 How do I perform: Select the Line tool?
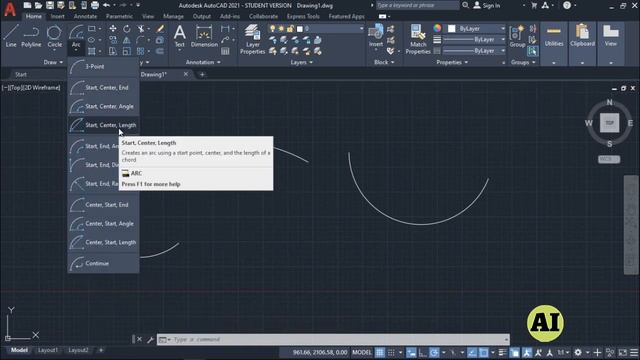tap(11, 36)
